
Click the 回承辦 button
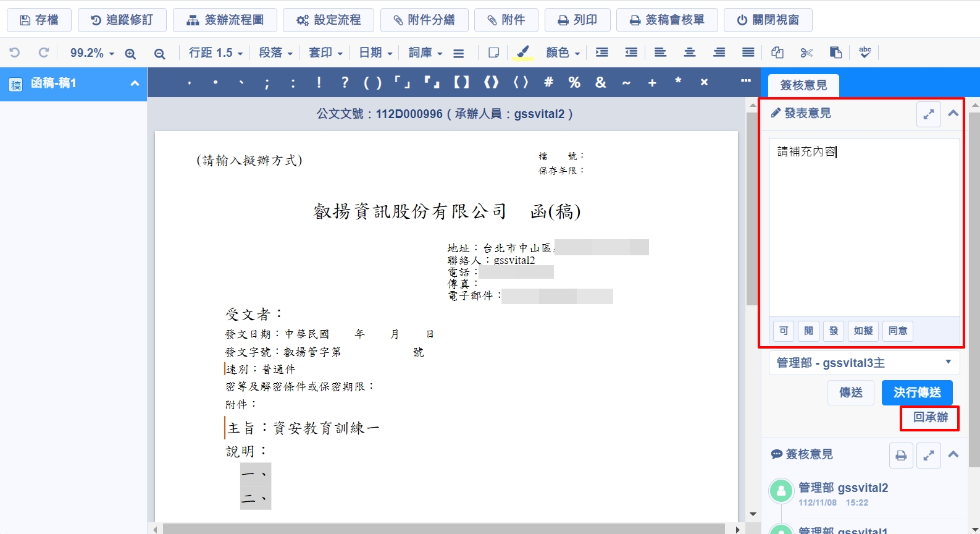(930, 417)
